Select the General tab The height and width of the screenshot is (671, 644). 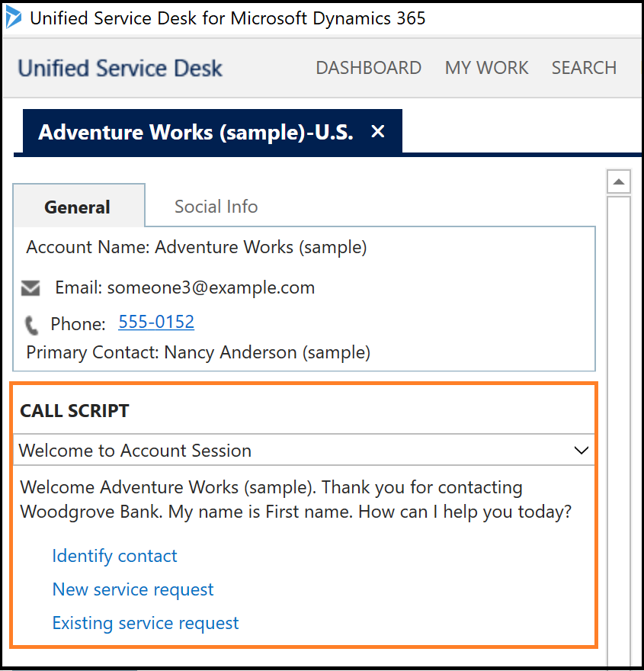(77, 207)
